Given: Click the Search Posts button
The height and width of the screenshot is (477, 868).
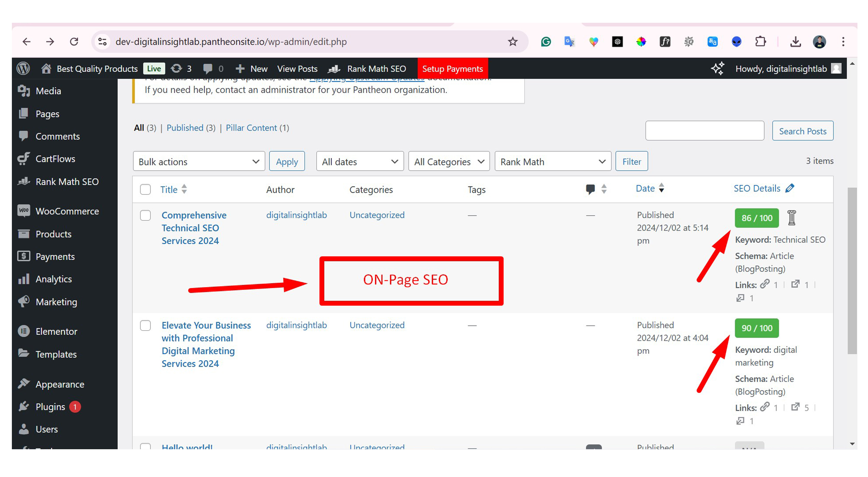Looking at the screenshot, I should tap(802, 131).
